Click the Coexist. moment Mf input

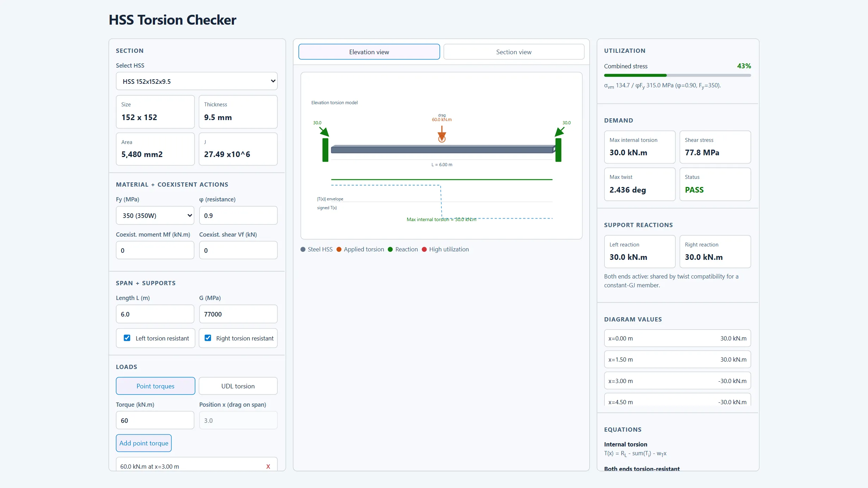[x=155, y=250]
